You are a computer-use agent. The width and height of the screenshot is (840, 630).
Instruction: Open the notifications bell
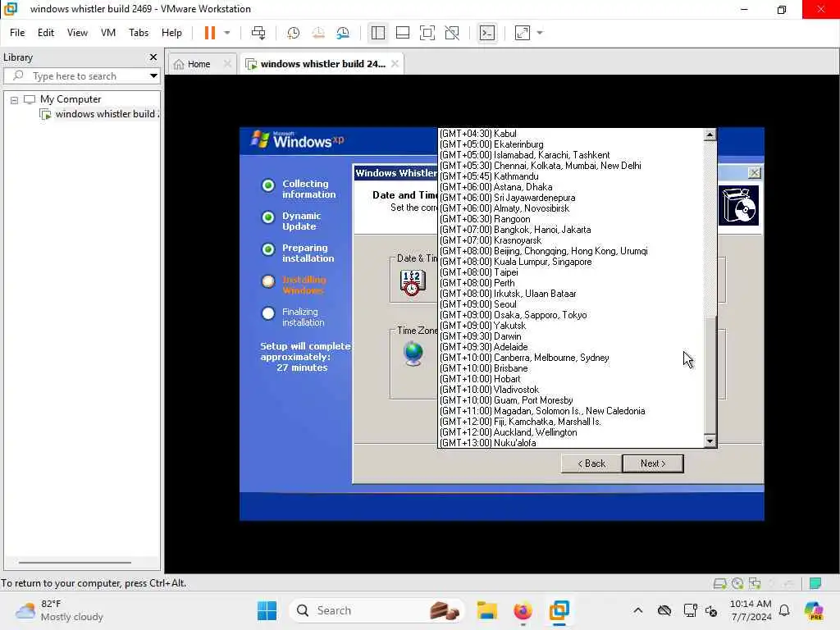[x=784, y=610]
